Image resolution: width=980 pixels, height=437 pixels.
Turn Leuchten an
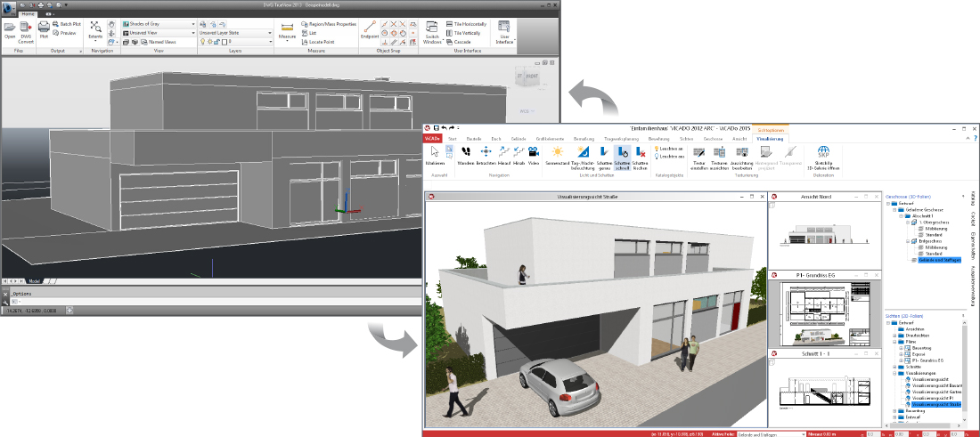669,150
